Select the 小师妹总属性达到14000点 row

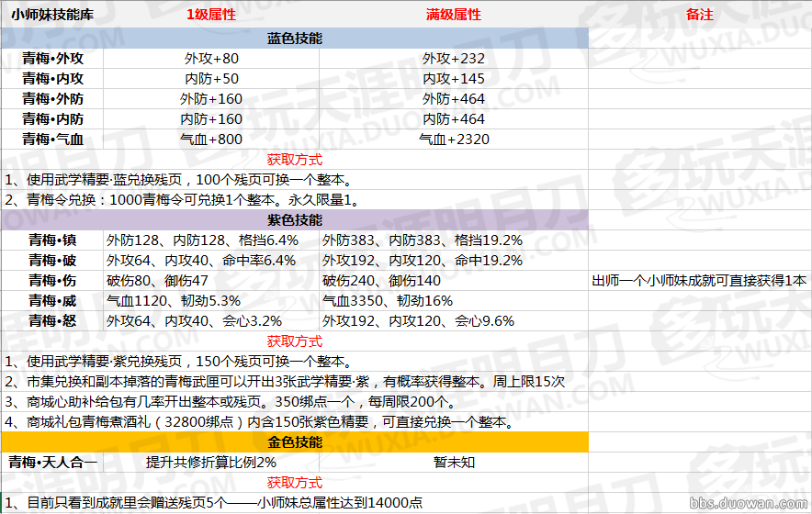click(x=295, y=503)
